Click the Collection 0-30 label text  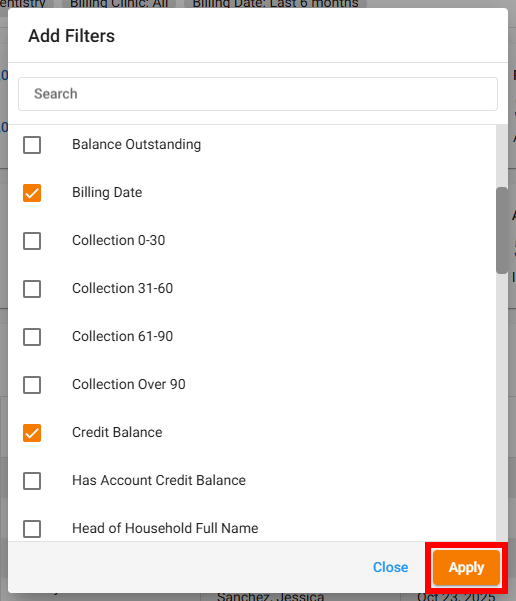pos(118,240)
